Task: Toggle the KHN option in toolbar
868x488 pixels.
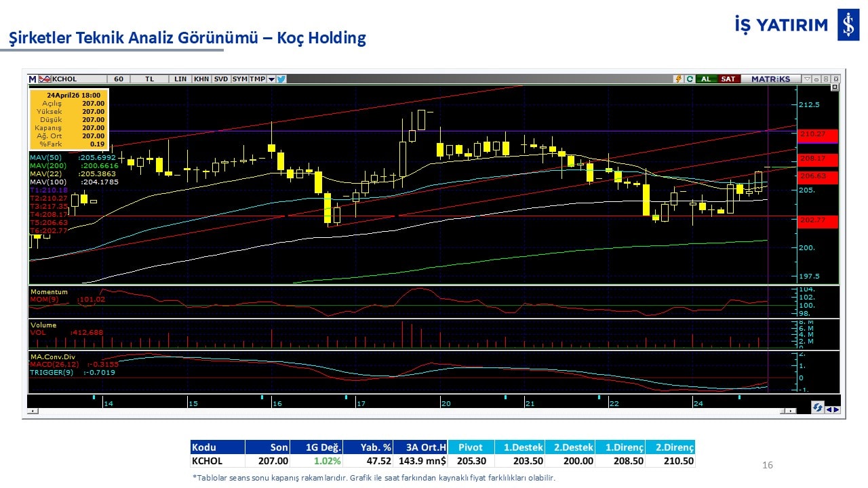Action: click(201, 79)
